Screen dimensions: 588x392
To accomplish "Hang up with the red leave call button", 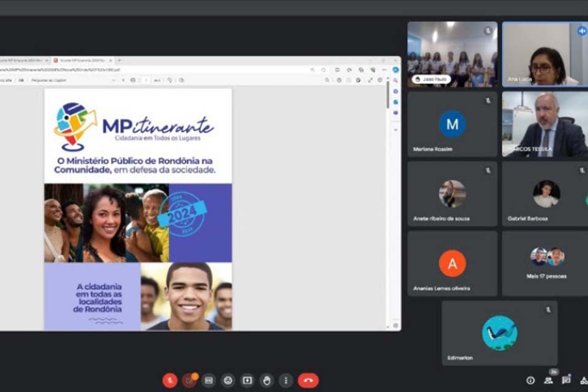I will pyautogui.click(x=308, y=380).
